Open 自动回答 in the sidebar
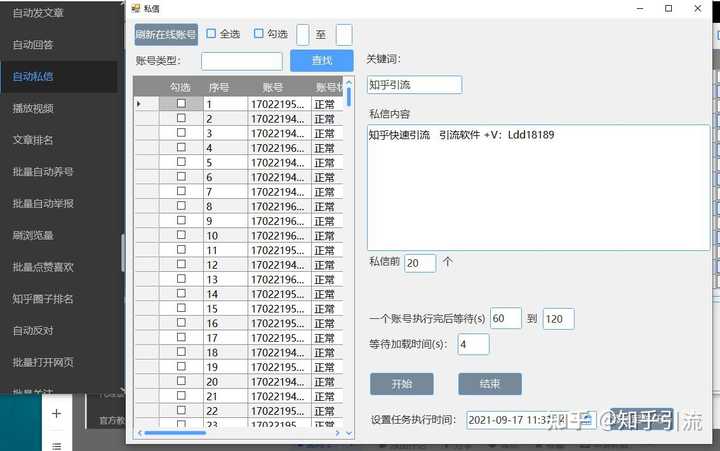 coord(33,45)
